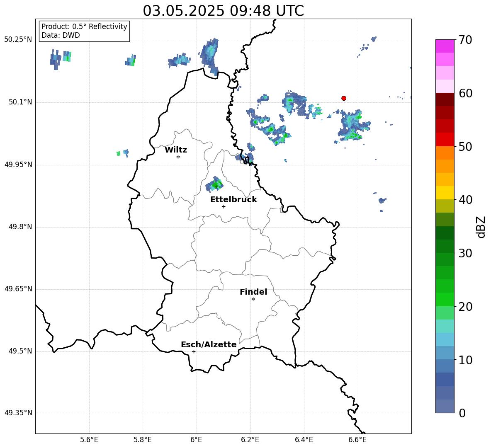491x448 pixels.
Task: Click the Findel city label
Action: tap(253, 292)
